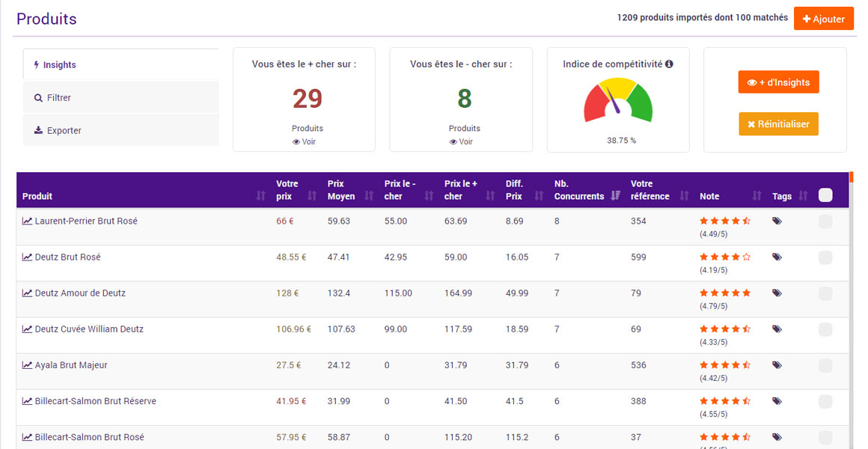Click the product name Laurent-Perrier Brut Rosé

pos(86,221)
